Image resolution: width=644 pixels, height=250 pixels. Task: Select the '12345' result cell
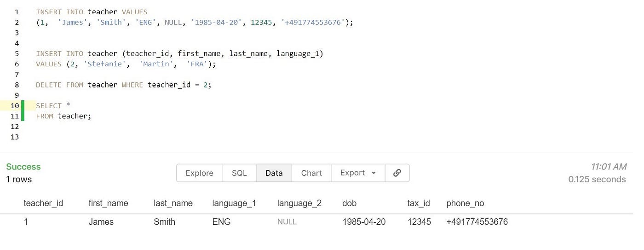point(419,222)
